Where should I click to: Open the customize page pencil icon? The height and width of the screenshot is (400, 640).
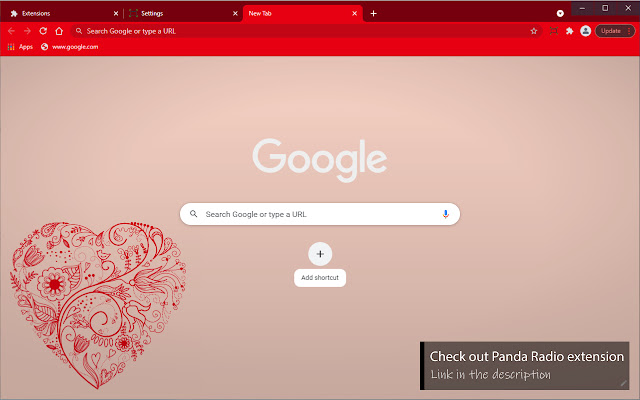coord(623,383)
